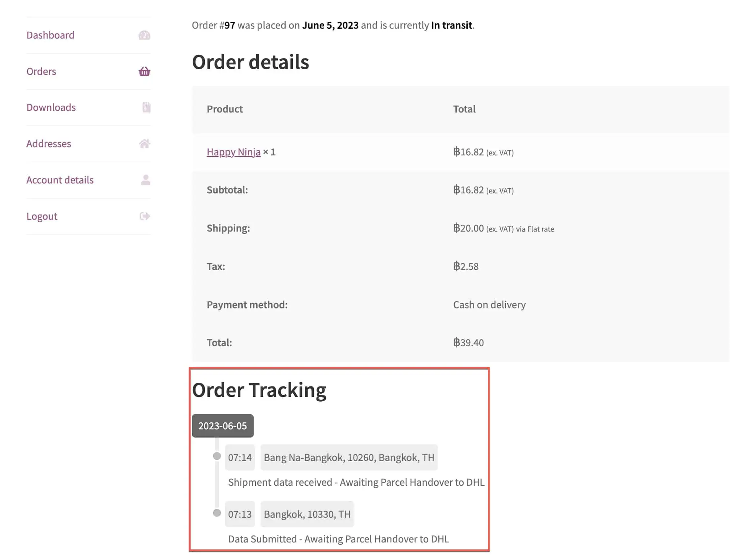The width and height of the screenshot is (751, 560).
Task: Click the Account details person icon
Action: pos(146,180)
